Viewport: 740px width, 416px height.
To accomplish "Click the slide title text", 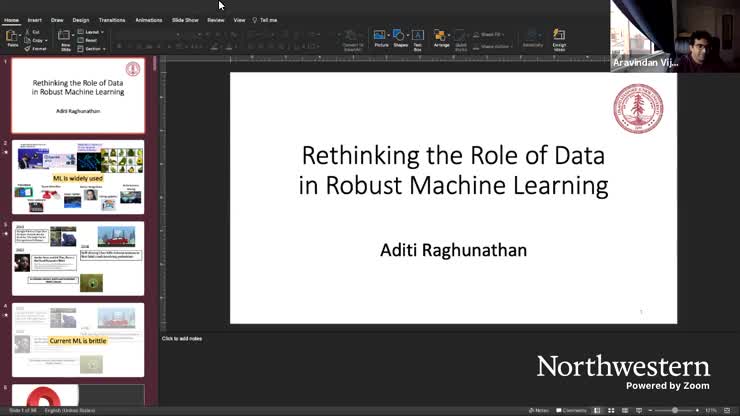I will 453,170.
